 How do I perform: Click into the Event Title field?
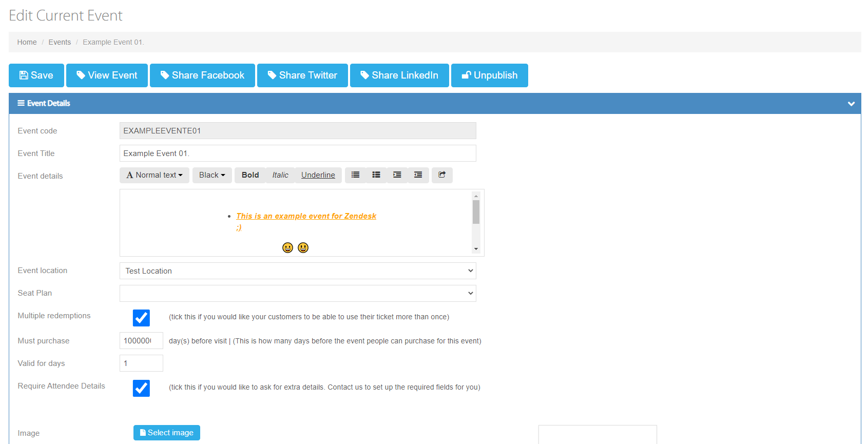pyautogui.click(x=298, y=153)
